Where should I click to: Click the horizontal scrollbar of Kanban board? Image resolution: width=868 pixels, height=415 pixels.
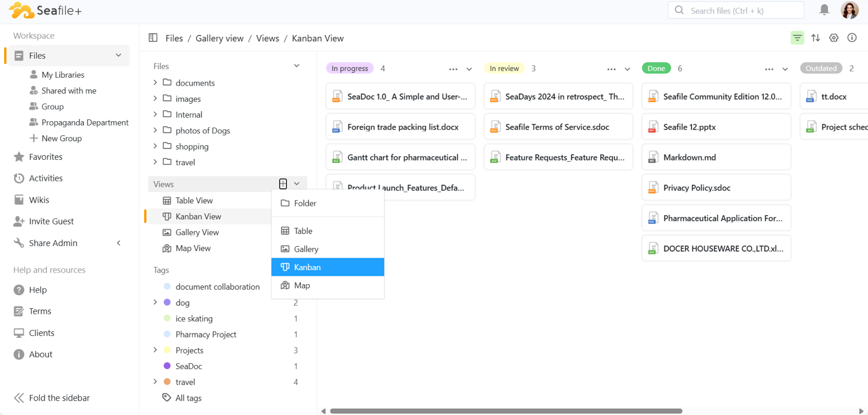tap(506, 411)
